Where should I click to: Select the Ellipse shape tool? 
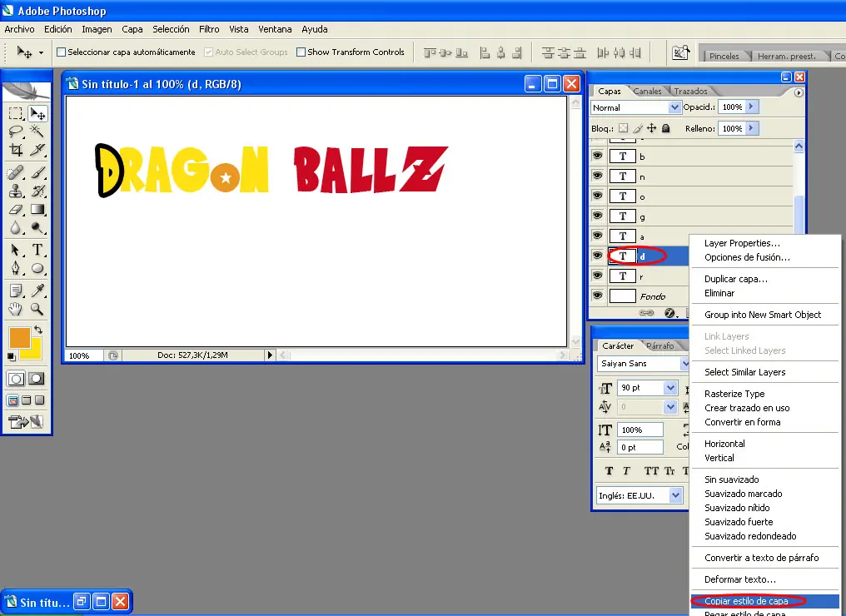37,268
